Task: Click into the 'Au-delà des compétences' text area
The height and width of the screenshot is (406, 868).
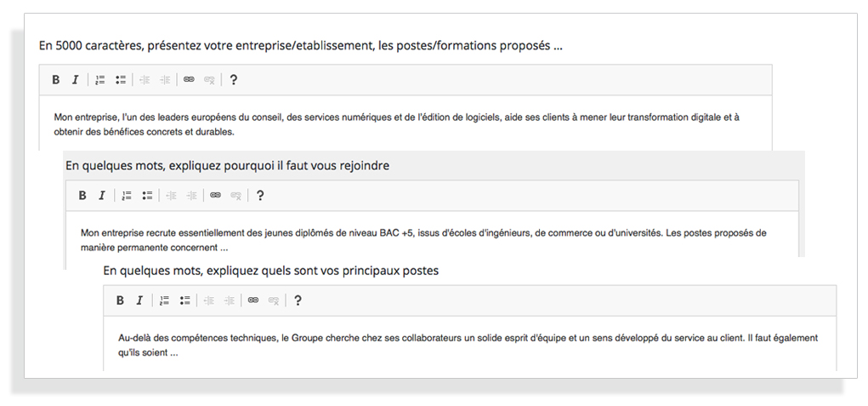Action: point(469,343)
